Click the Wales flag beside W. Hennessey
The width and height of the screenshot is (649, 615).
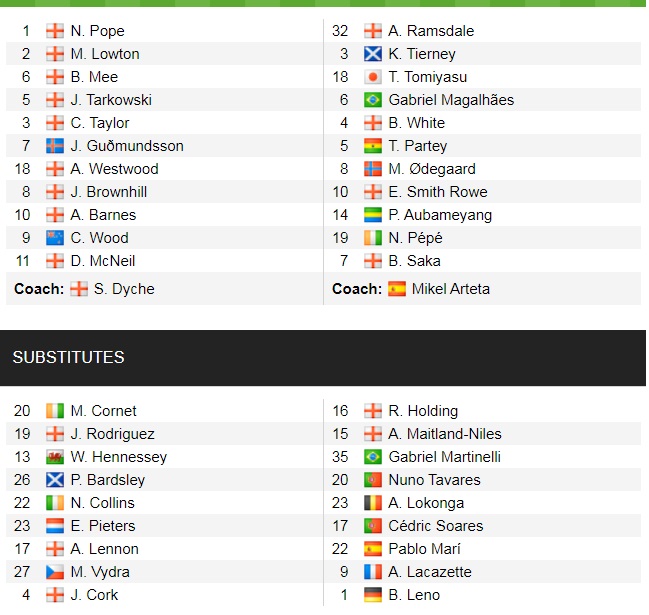click(x=55, y=457)
